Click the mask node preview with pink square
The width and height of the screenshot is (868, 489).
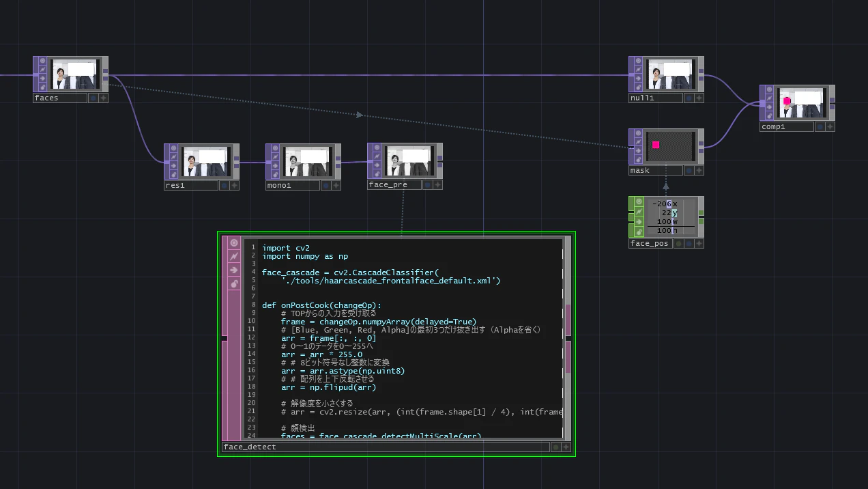671,146
